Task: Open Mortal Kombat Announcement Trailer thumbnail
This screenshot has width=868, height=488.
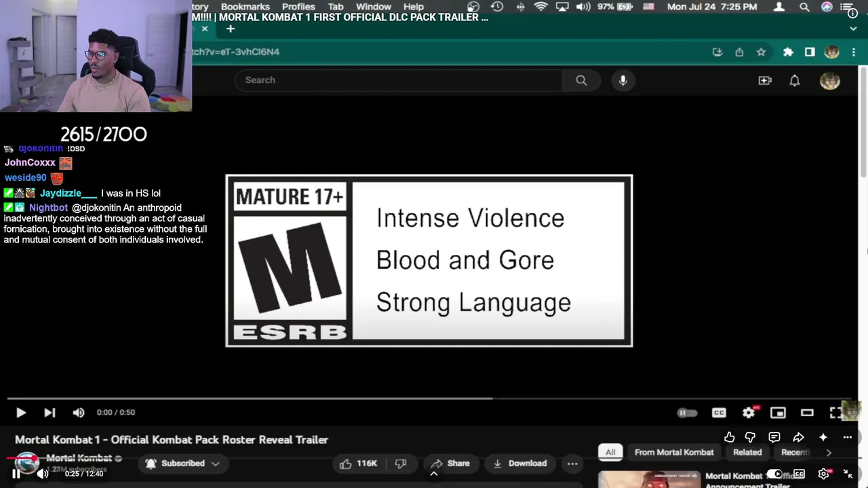Action: pyautogui.click(x=649, y=479)
